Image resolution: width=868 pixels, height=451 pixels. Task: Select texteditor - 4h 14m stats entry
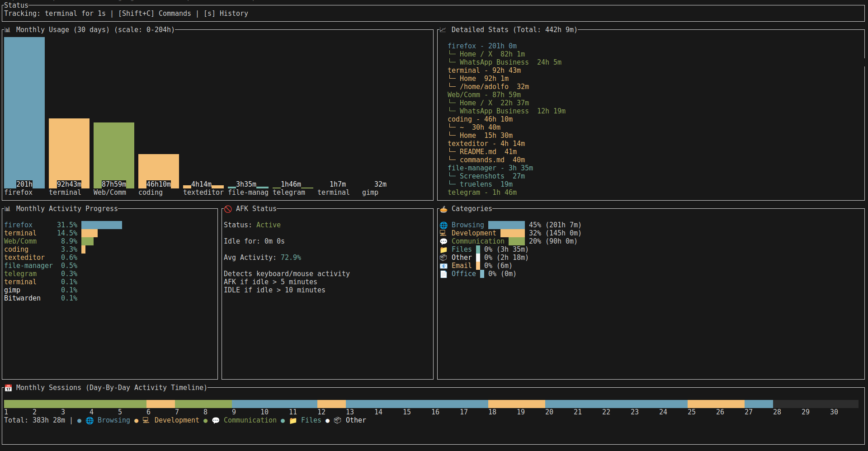tap(486, 144)
